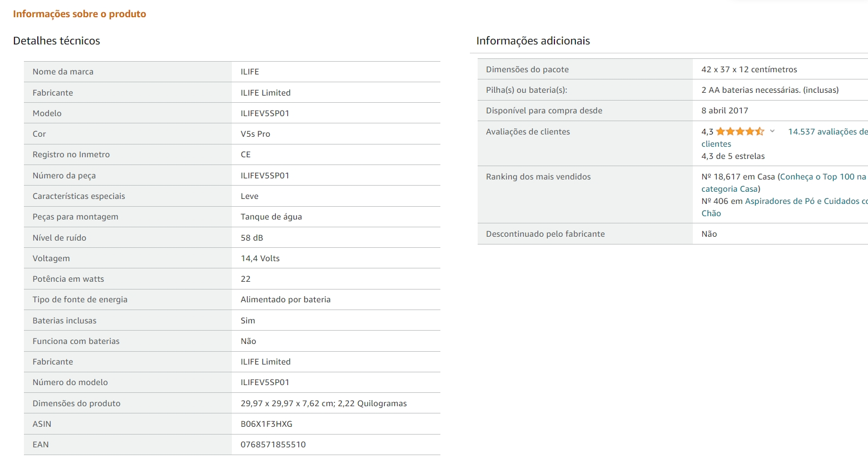Click the EAN label cell
Image resolution: width=868 pixels, height=459 pixels.
pyautogui.click(x=128, y=445)
